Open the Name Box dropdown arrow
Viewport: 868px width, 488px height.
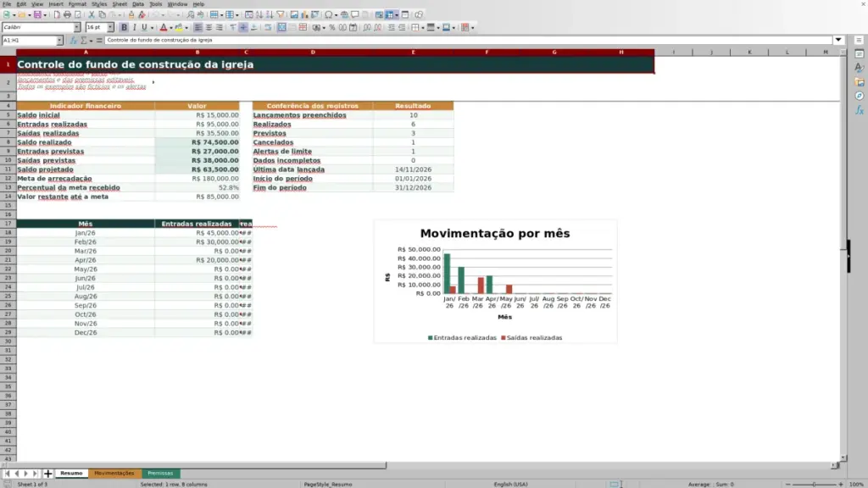point(59,41)
